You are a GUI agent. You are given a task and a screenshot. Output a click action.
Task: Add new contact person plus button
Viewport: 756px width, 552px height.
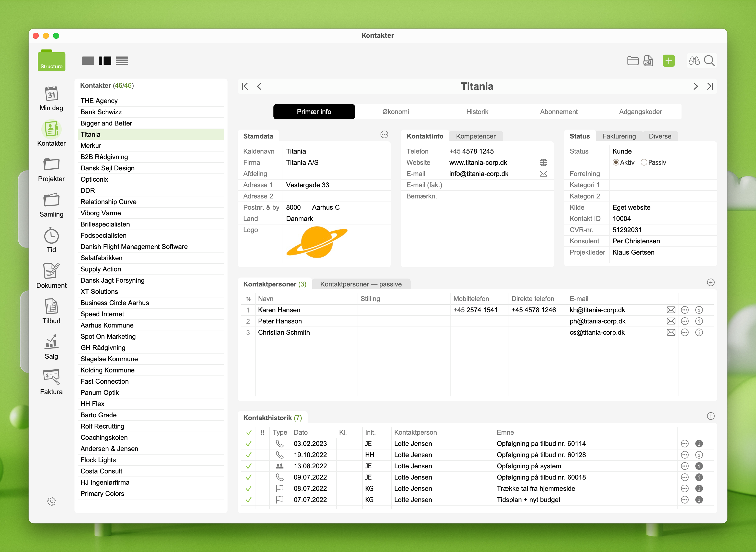point(711,282)
